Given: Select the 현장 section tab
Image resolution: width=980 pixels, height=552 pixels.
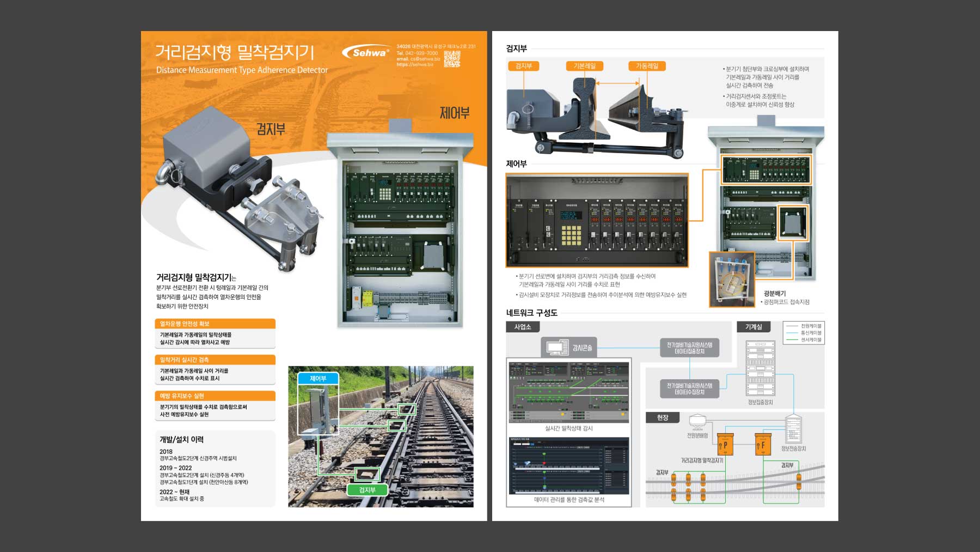Looking at the screenshot, I should (663, 417).
